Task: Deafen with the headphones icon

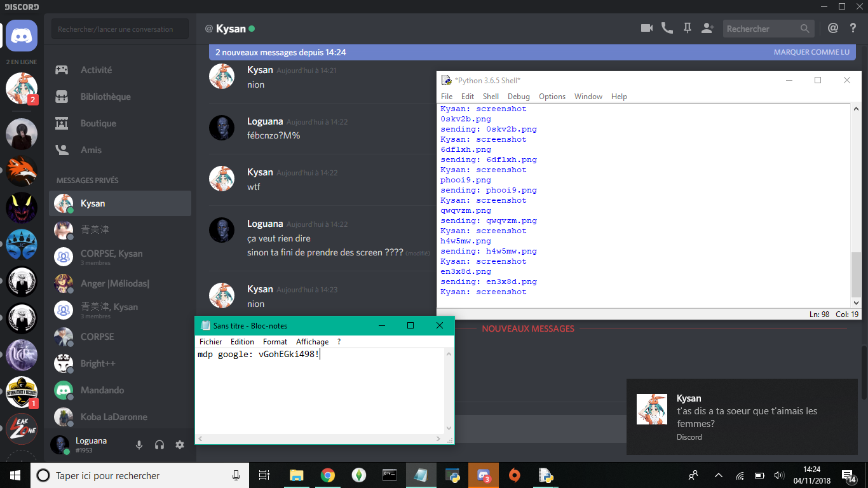Action: (x=159, y=445)
